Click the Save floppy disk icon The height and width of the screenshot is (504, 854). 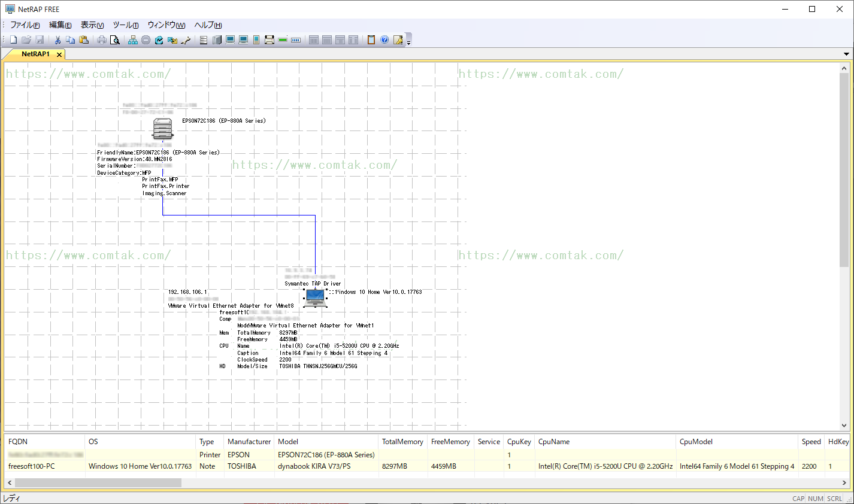click(40, 40)
